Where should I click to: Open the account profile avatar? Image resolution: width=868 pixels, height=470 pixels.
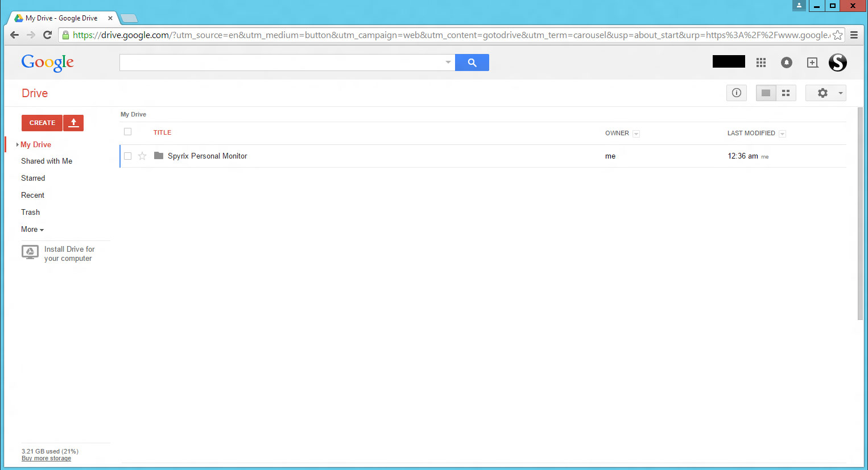tap(838, 63)
